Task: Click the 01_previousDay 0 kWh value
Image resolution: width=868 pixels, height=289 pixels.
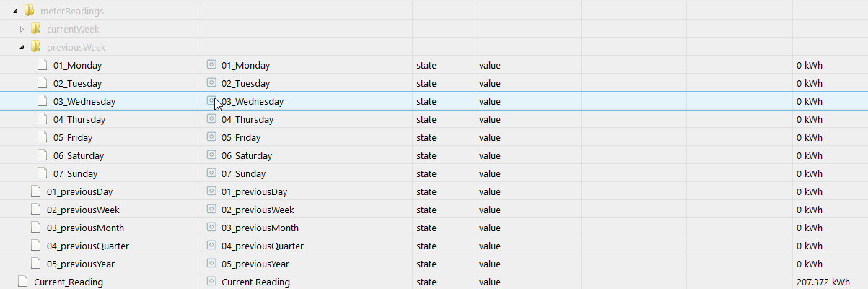Action: pos(810,191)
